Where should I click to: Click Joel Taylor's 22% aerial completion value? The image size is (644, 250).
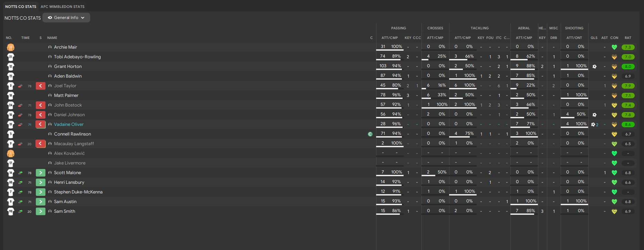531,85
